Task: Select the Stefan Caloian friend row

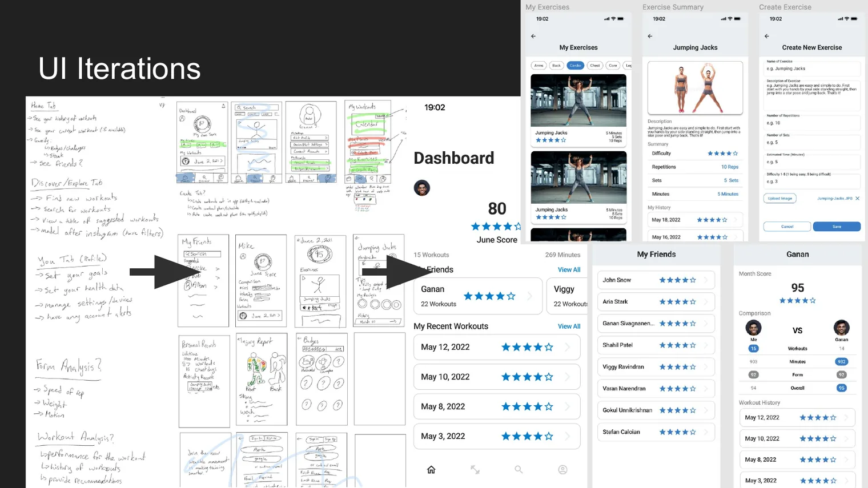Action: point(656,432)
